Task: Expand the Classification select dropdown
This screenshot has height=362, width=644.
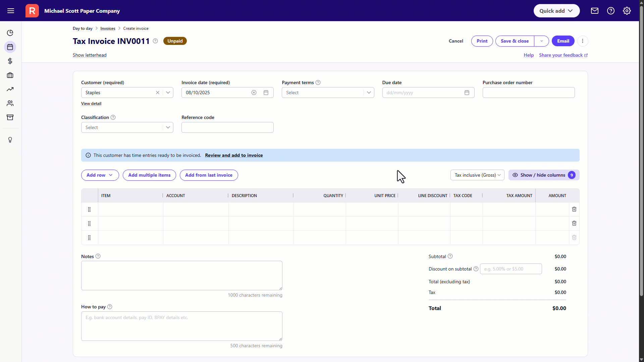Action: 168,127
